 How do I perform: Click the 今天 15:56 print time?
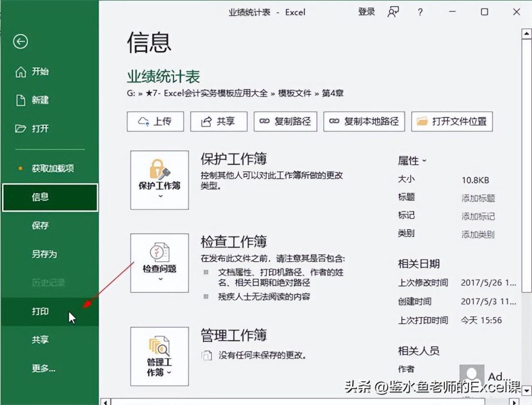481,320
